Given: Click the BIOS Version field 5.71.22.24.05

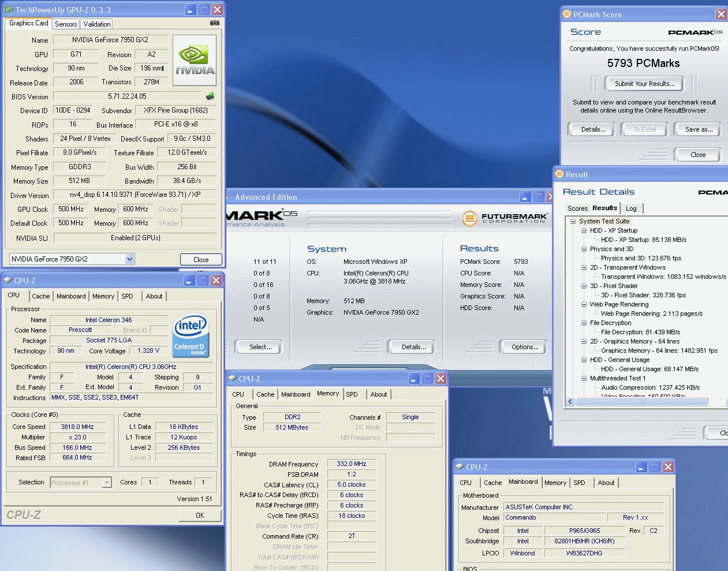Looking at the screenshot, I should tap(127, 96).
